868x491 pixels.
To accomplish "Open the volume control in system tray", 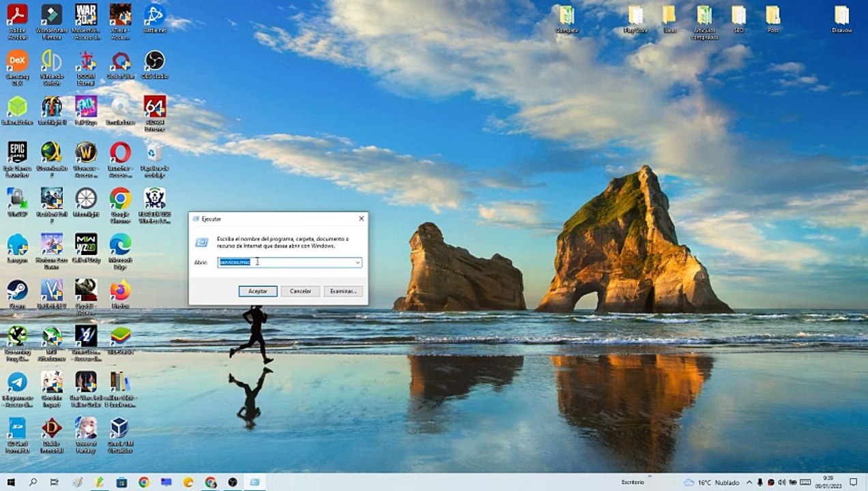I will click(x=781, y=482).
